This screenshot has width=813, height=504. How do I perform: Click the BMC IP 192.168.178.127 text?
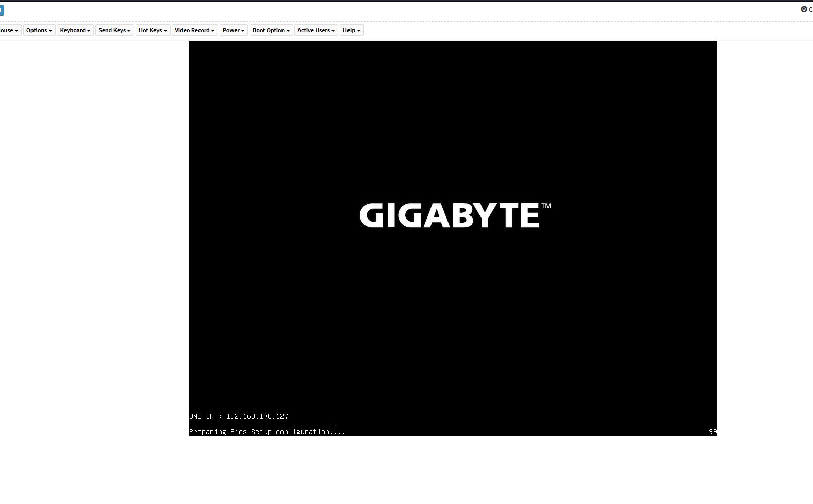pyautogui.click(x=239, y=416)
